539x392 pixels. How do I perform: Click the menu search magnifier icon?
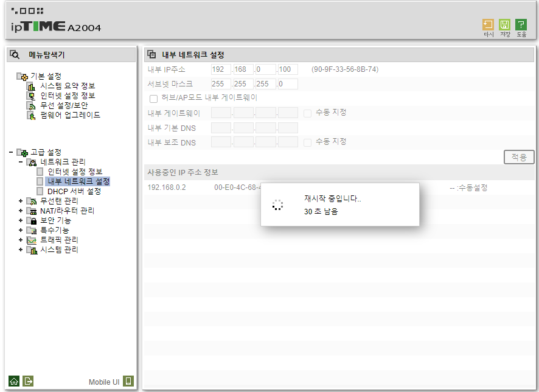15,54
